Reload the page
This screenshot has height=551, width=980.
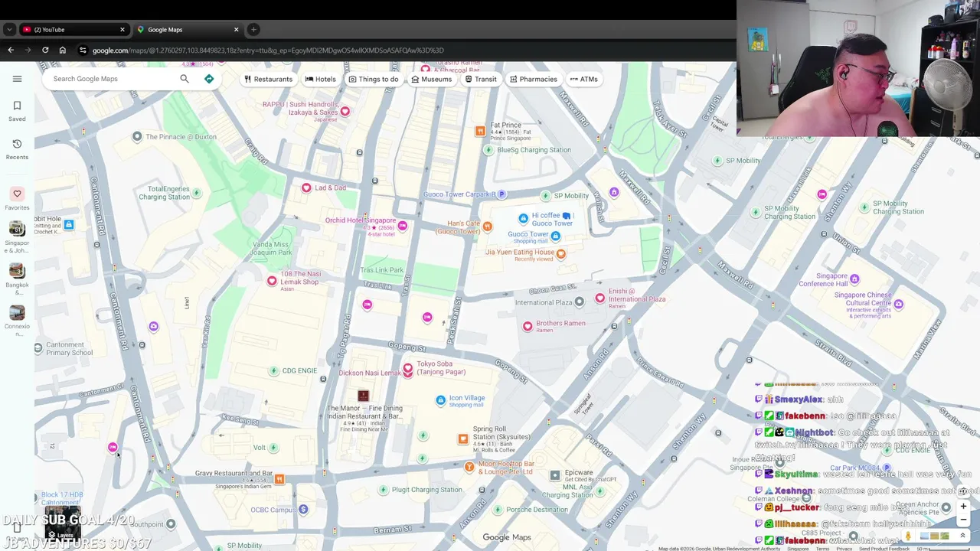tap(45, 51)
